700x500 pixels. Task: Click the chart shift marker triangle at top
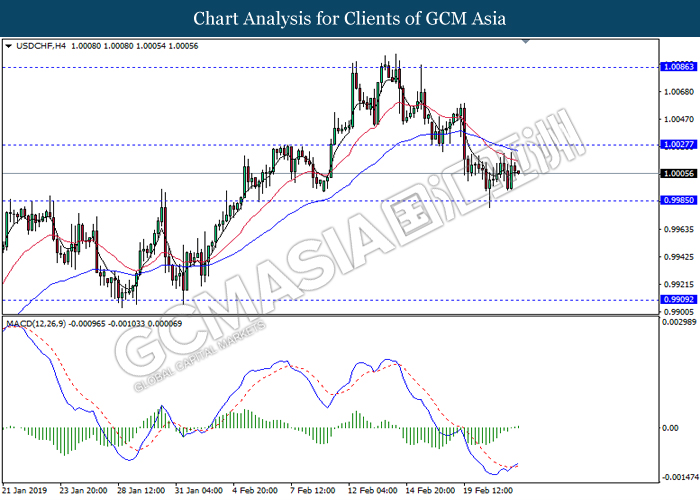[x=525, y=42]
